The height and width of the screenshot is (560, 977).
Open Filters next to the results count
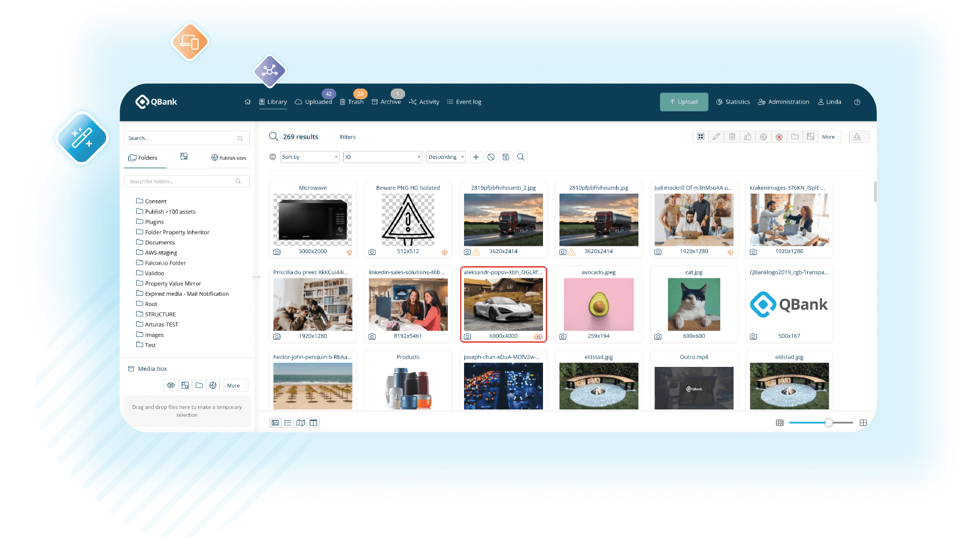click(347, 137)
